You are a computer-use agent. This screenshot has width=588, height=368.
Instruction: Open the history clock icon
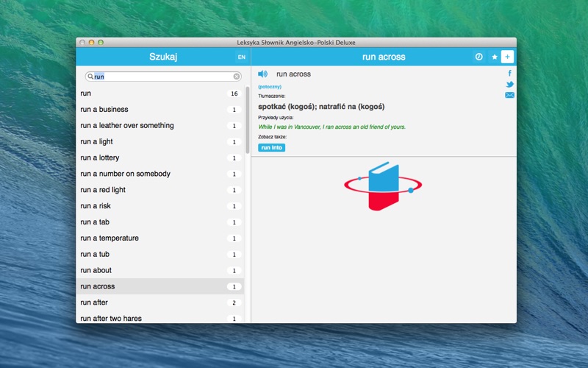(x=478, y=57)
